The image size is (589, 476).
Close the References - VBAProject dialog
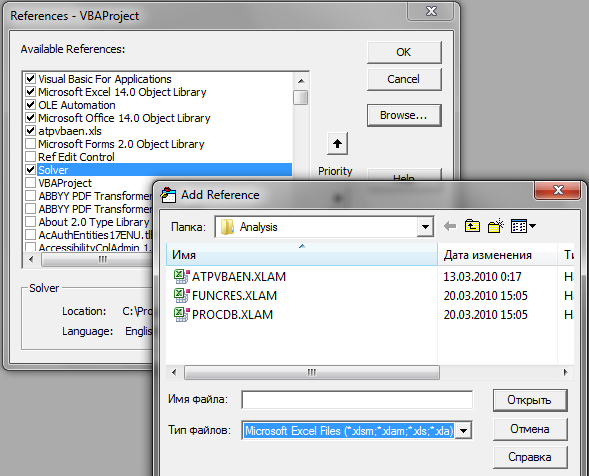point(431,12)
